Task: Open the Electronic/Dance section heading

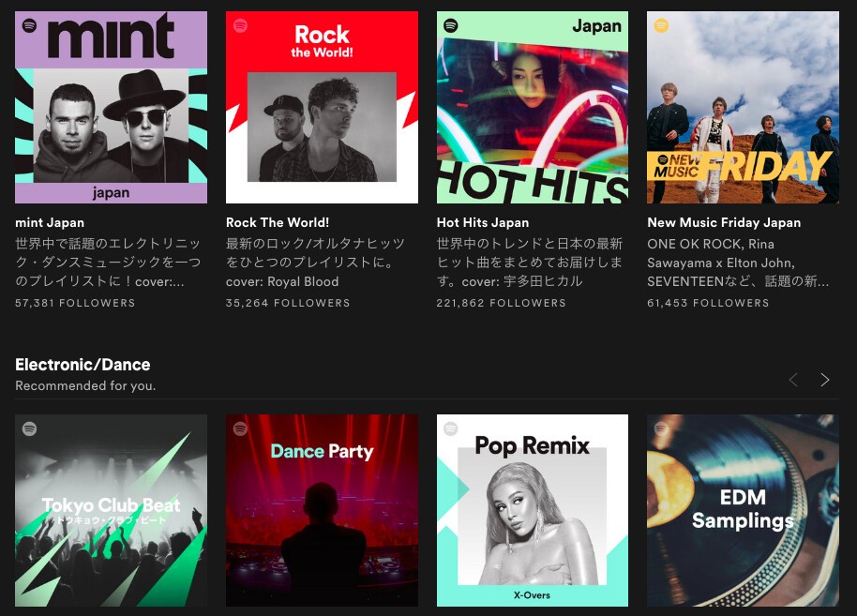Action: tap(83, 365)
